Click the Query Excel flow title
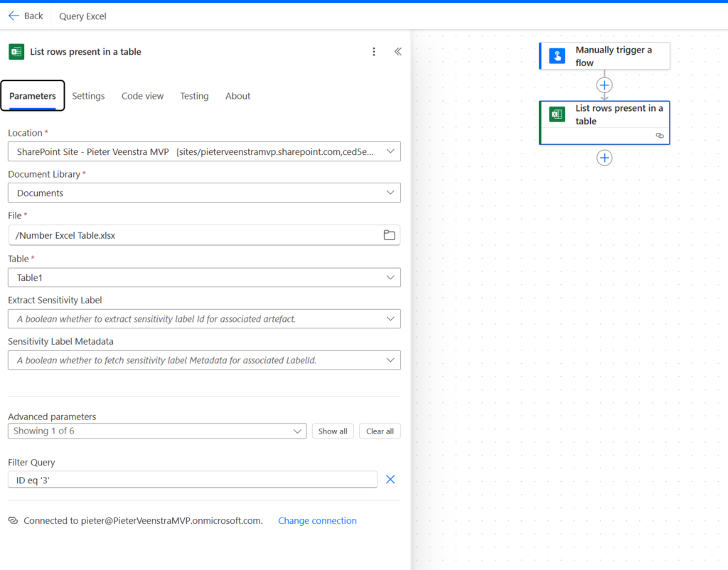 coord(82,16)
